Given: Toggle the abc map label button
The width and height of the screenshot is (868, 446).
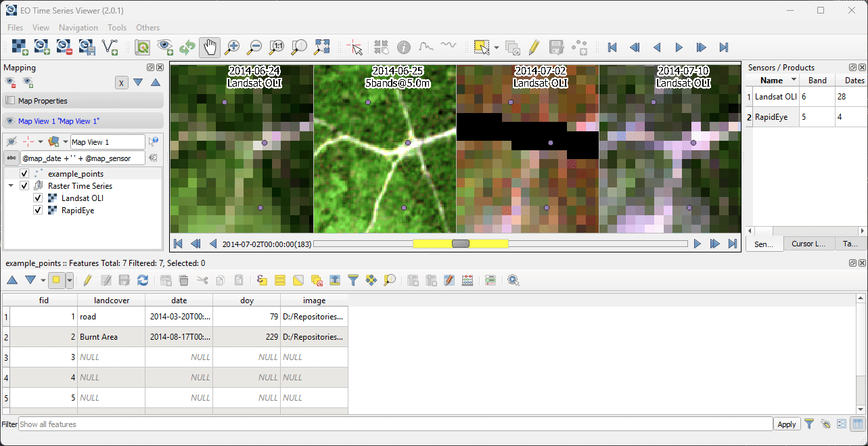Looking at the screenshot, I should point(12,158).
